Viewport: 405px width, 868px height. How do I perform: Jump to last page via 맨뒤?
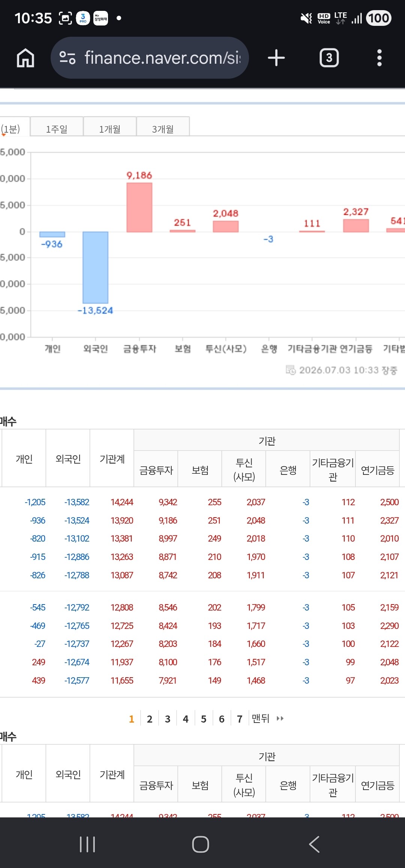[261, 718]
